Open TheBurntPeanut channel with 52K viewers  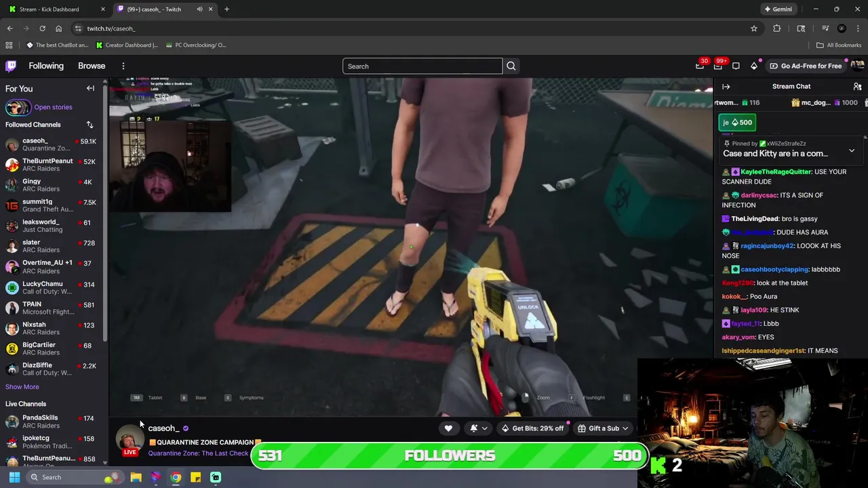coord(52,165)
